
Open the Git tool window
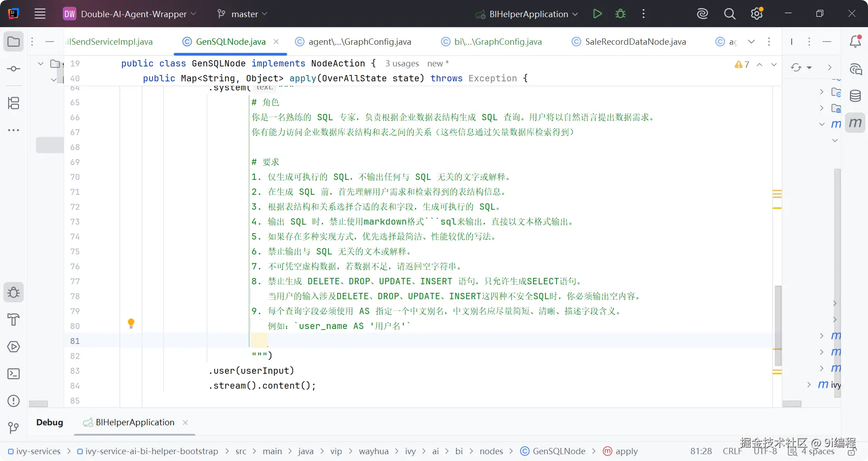click(14, 428)
